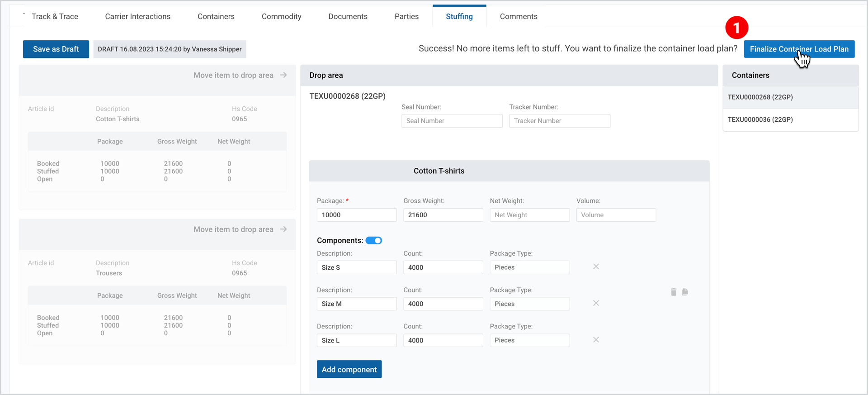
Task: Click the Size L description field
Action: [x=357, y=340]
